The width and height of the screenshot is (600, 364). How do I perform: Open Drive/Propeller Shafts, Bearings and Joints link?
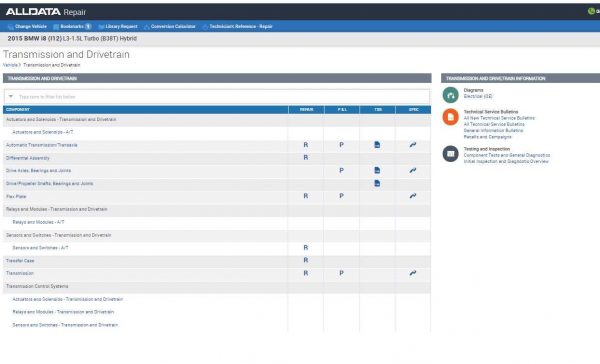(x=50, y=184)
